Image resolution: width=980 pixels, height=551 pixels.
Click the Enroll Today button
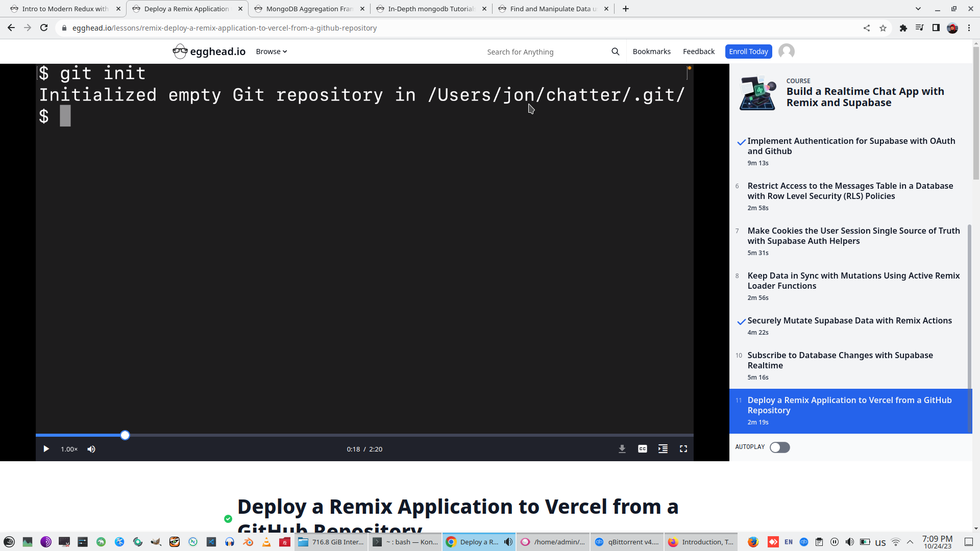click(x=748, y=52)
